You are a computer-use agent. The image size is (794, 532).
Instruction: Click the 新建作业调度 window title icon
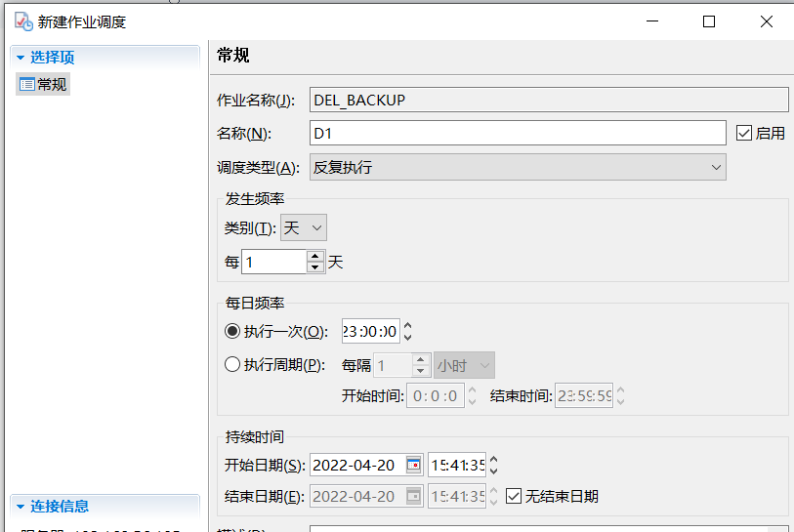[x=23, y=21]
